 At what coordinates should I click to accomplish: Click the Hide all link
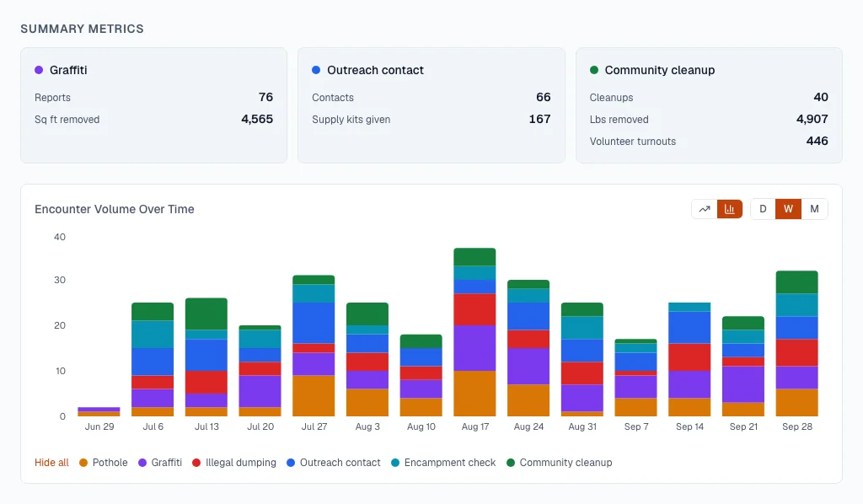(x=51, y=463)
